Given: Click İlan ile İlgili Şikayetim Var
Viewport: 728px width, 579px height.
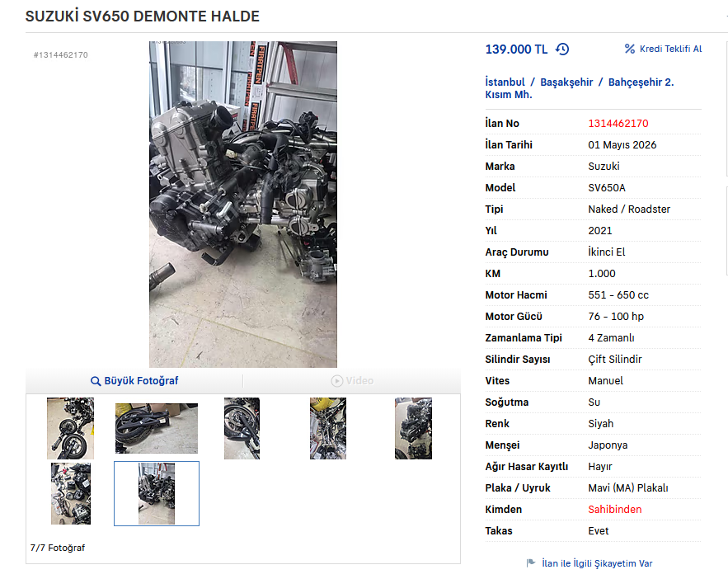Looking at the screenshot, I should [597, 563].
